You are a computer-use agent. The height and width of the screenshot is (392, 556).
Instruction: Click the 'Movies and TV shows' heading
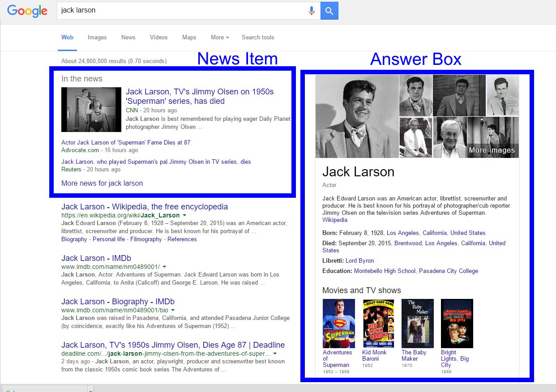pyautogui.click(x=362, y=290)
